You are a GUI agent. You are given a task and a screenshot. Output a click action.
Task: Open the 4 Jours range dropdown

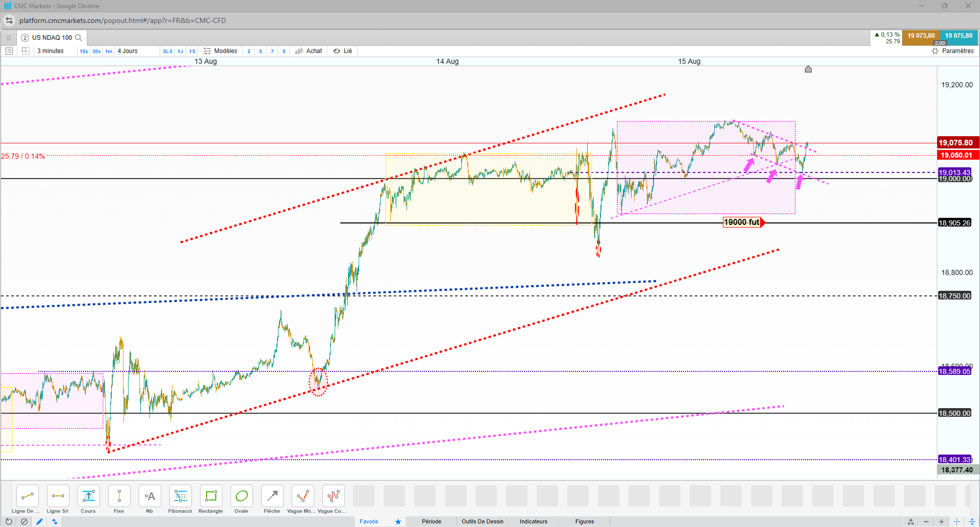click(x=128, y=51)
